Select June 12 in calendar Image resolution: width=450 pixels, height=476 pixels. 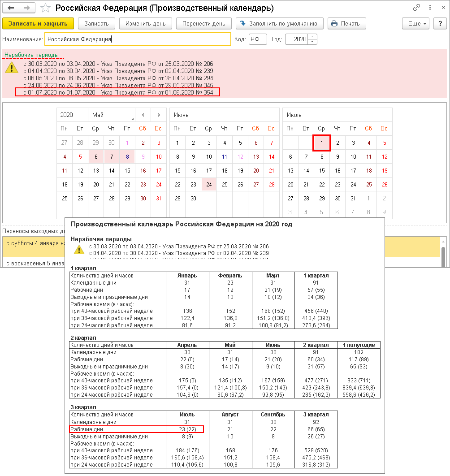pos(240,156)
